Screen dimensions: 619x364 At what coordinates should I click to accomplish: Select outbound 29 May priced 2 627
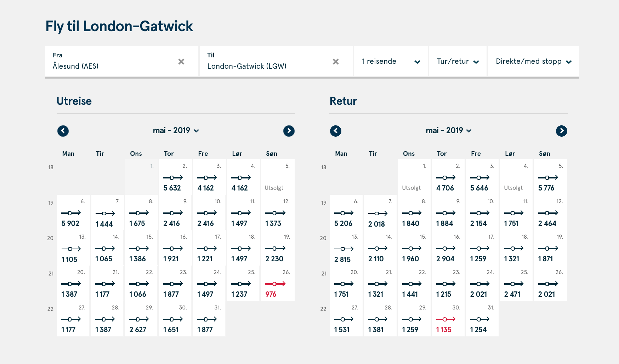(x=141, y=319)
